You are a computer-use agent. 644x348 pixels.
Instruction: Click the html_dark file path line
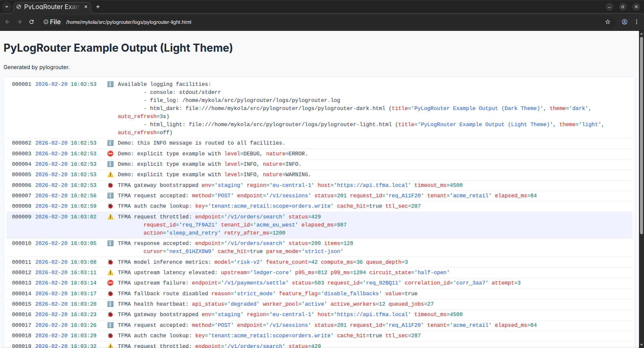[x=367, y=108]
